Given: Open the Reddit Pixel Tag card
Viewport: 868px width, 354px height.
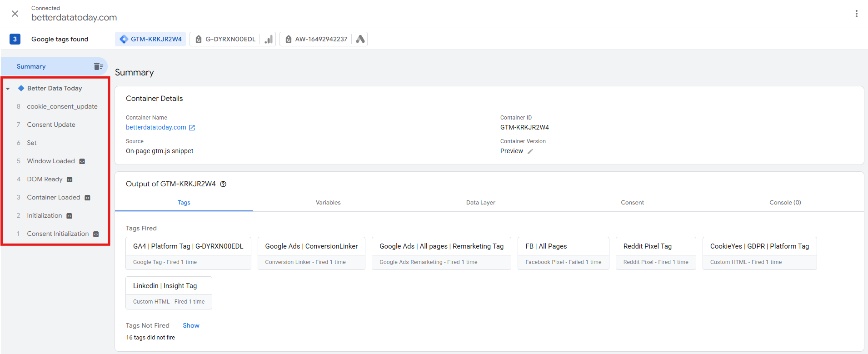Looking at the screenshot, I should point(656,253).
